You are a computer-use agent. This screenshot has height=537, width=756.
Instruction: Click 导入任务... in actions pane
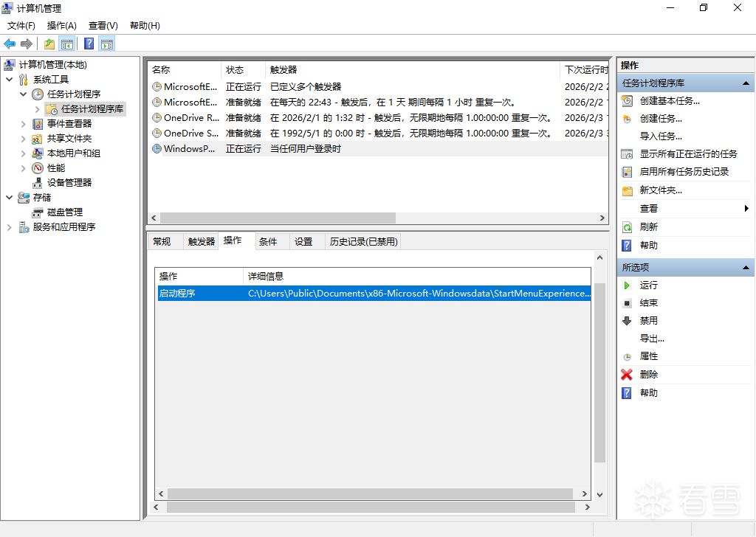(x=661, y=136)
